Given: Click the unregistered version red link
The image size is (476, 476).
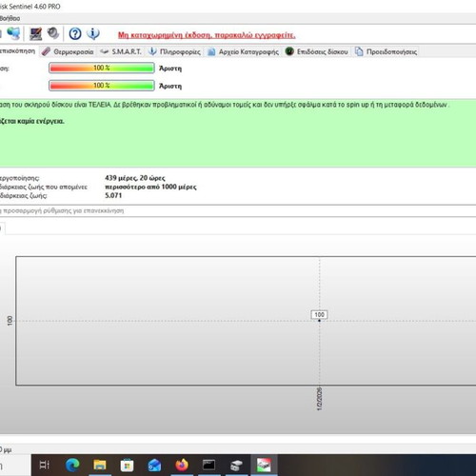Looking at the screenshot, I should tap(207, 35).
